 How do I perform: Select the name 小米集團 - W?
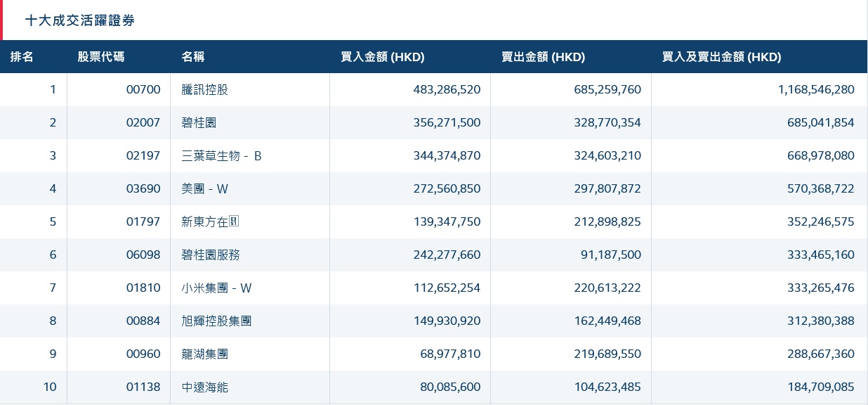click(216, 288)
